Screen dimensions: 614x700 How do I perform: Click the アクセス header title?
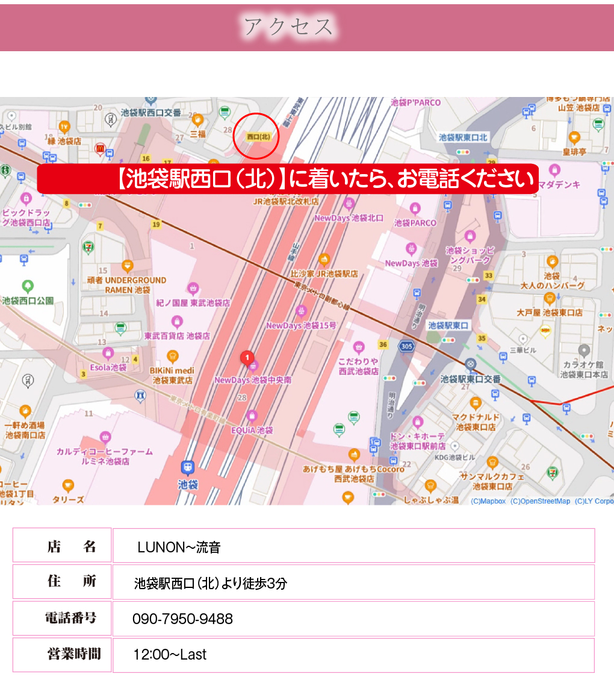pyautogui.click(x=288, y=27)
